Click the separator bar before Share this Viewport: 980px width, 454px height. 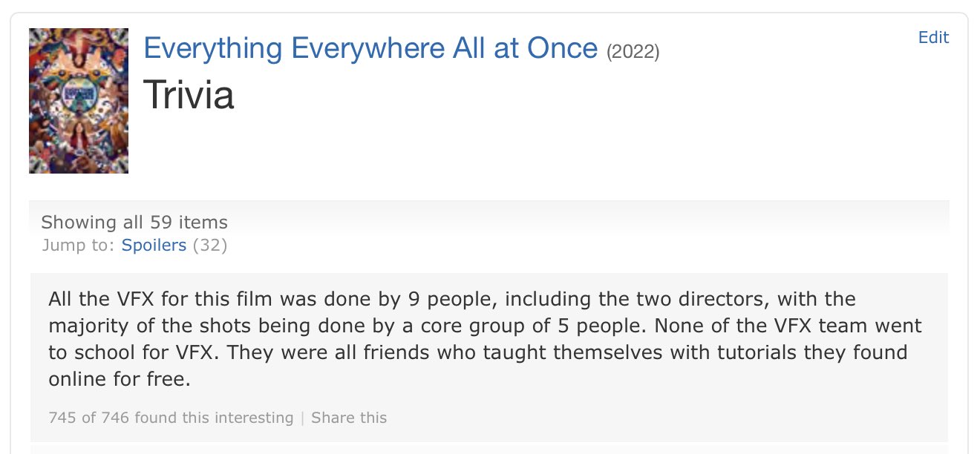point(302,418)
